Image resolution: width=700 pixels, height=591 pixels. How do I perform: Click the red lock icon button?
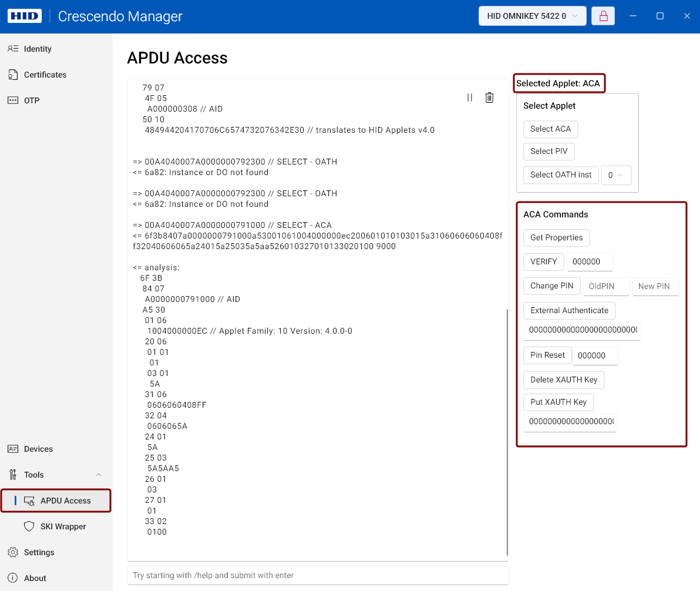[x=603, y=16]
